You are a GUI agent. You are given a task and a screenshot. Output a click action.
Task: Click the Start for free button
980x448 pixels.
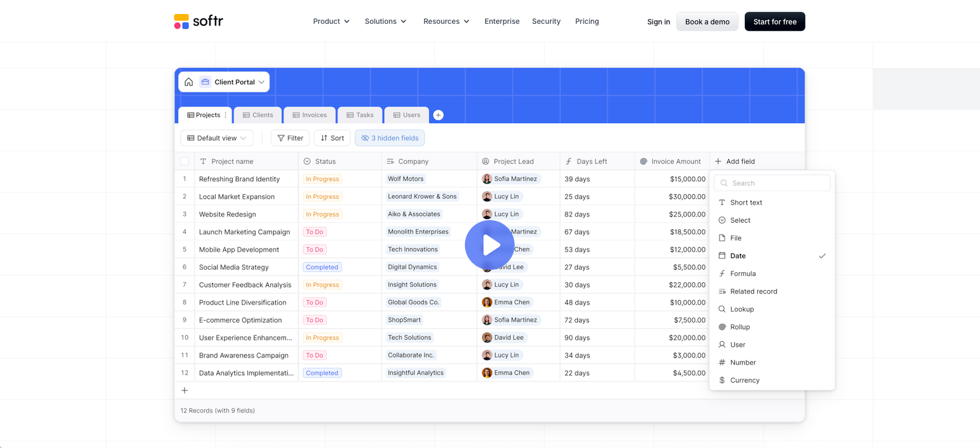775,21
